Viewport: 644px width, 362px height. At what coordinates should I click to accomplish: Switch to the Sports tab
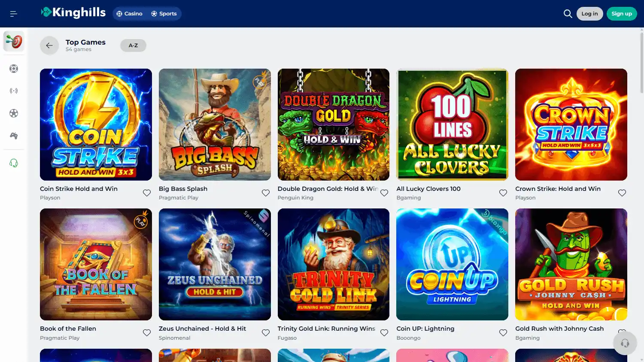pyautogui.click(x=164, y=14)
